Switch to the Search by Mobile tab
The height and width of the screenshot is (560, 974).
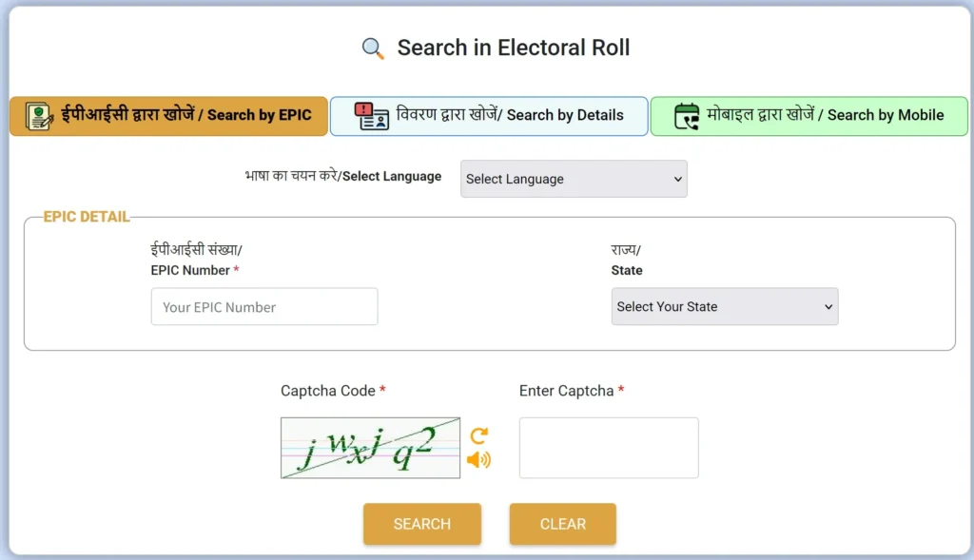808,115
